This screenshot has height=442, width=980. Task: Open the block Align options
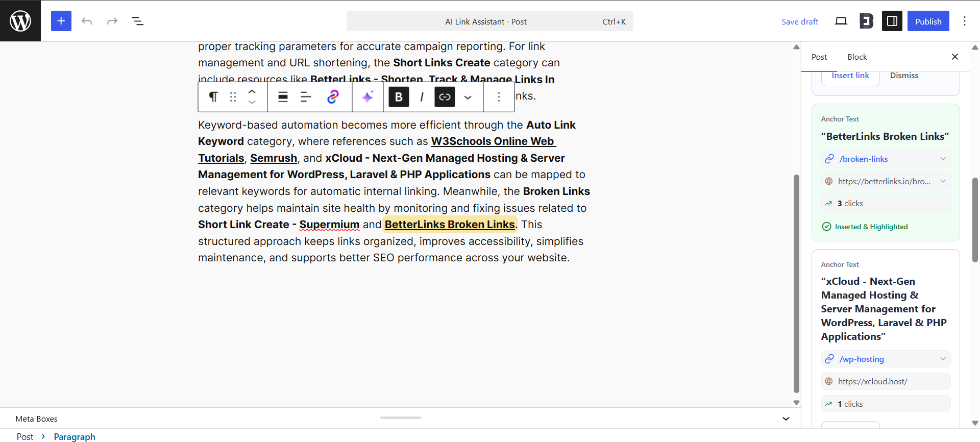(x=283, y=97)
